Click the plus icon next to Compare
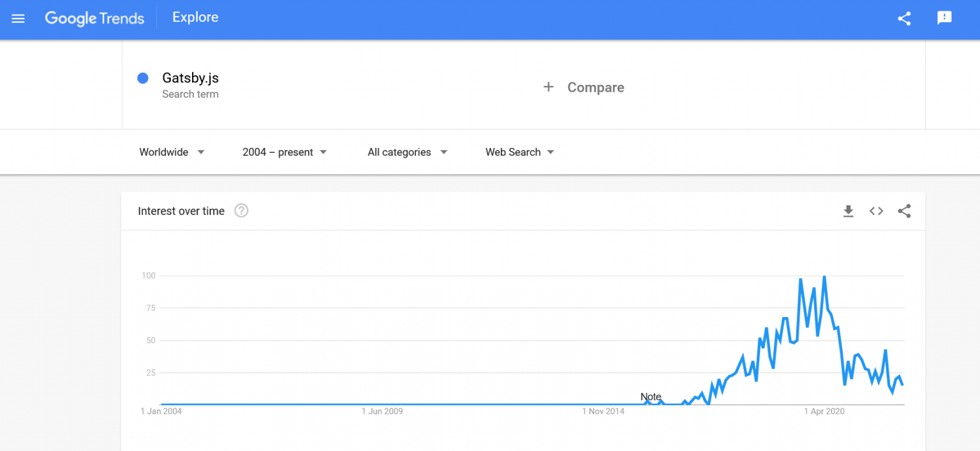Image resolution: width=980 pixels, height=451 pixels. [548, 87]
